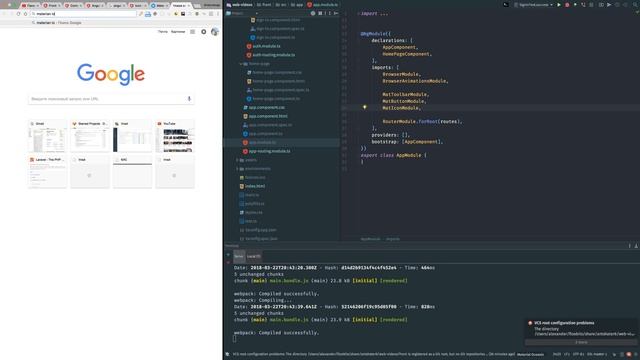
Task: Open the Картинки link on Google
Action: [178, 31]
